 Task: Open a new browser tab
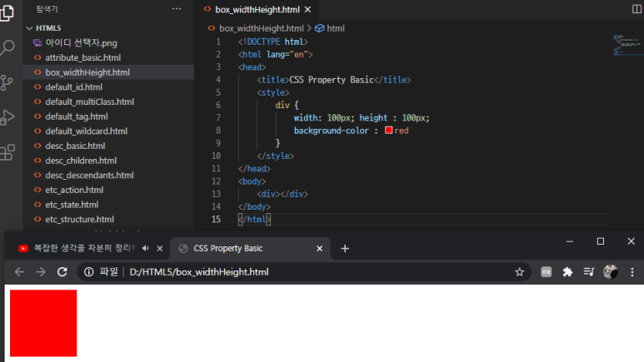(x=345, y=248)
